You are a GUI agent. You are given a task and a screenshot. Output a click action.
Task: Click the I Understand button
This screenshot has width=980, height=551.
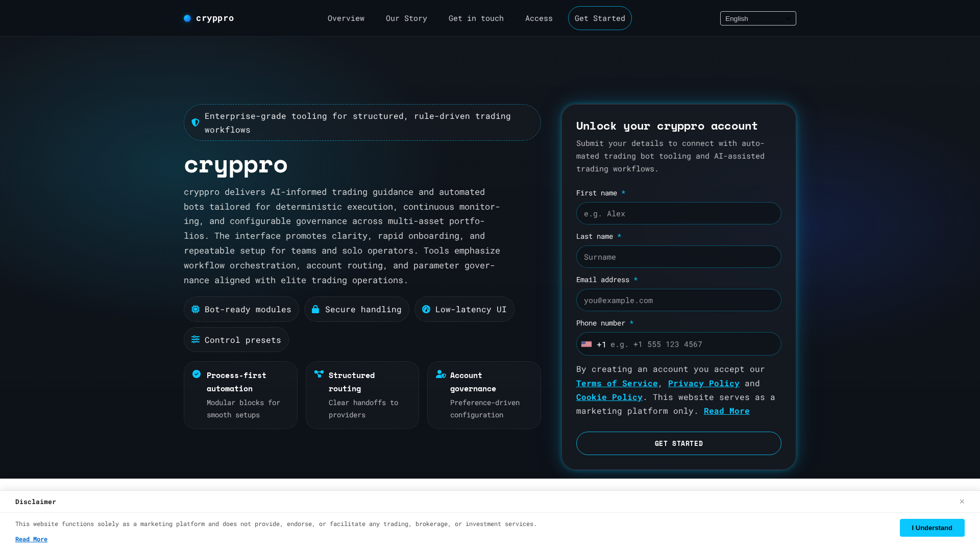(932, 528)
